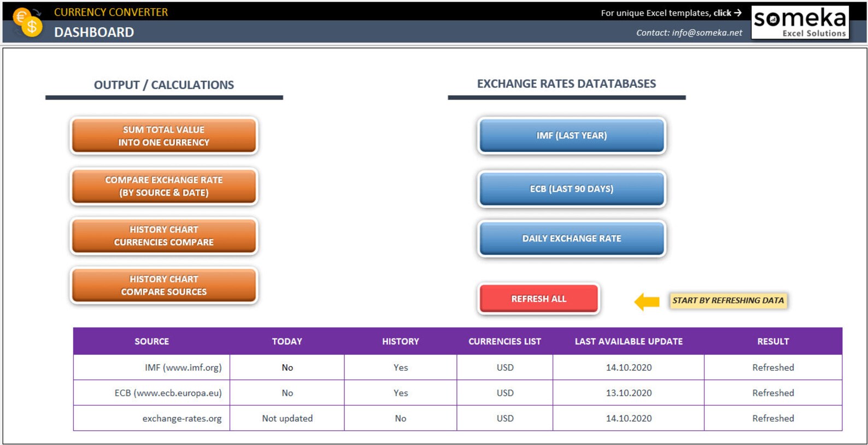Click the contact email info@someka.net

click(689, 33)
